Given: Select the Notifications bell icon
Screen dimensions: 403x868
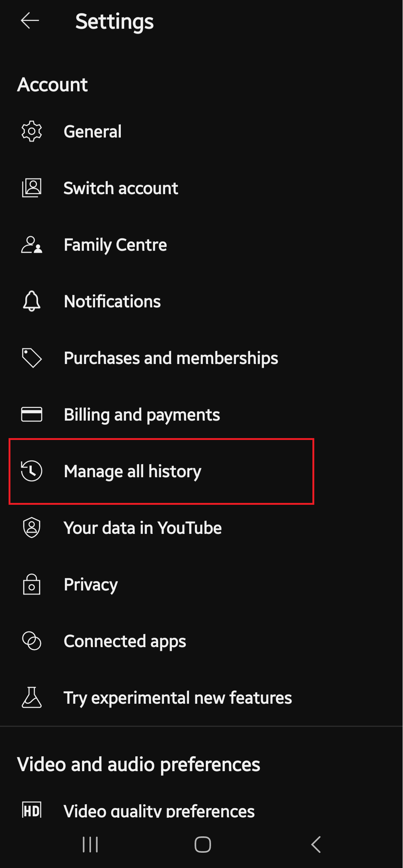Looking at the screenshot, I should pos(31,301).
